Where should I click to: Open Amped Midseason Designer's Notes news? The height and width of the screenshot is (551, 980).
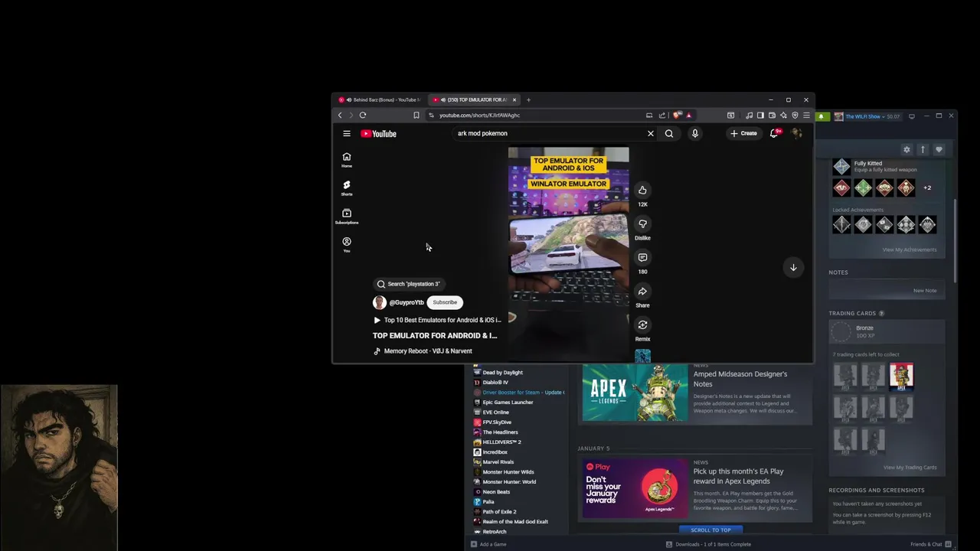tap(740, 379)
